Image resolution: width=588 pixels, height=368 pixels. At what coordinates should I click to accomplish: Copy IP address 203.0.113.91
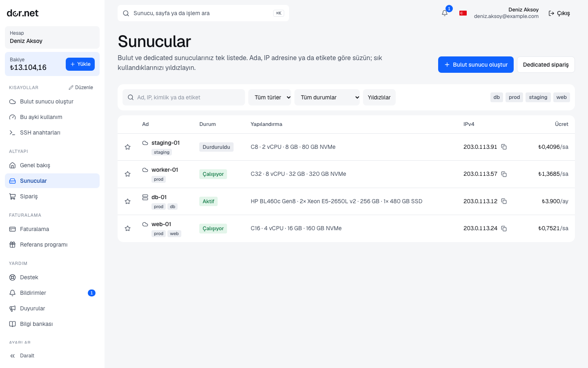(504, 147)
